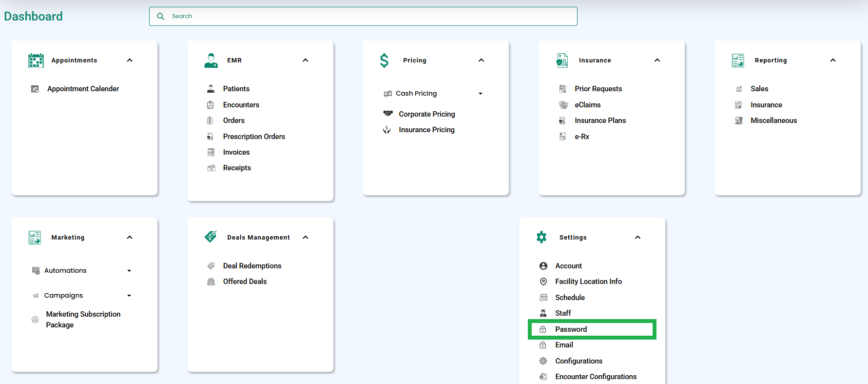Click the Prescription Orders icon

(210, 137)
